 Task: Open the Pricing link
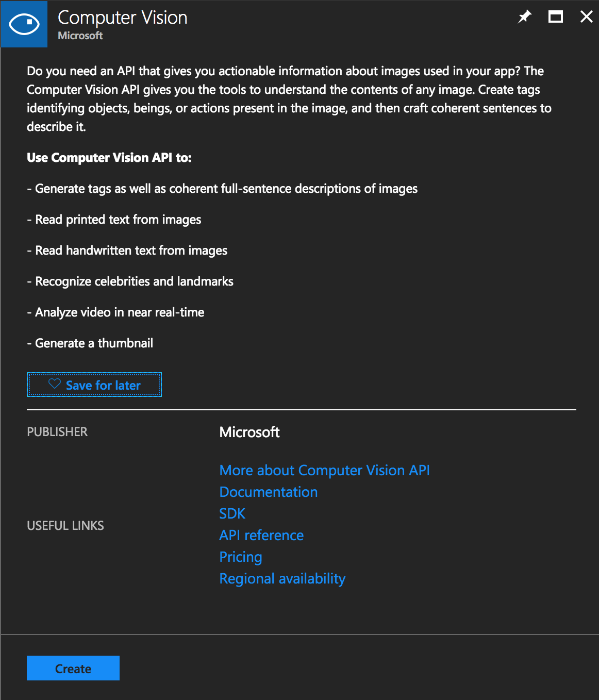241,557
